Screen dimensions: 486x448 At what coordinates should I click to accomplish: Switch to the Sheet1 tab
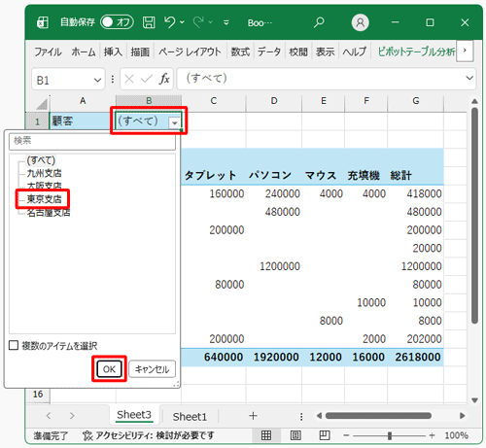click(190, 417)
